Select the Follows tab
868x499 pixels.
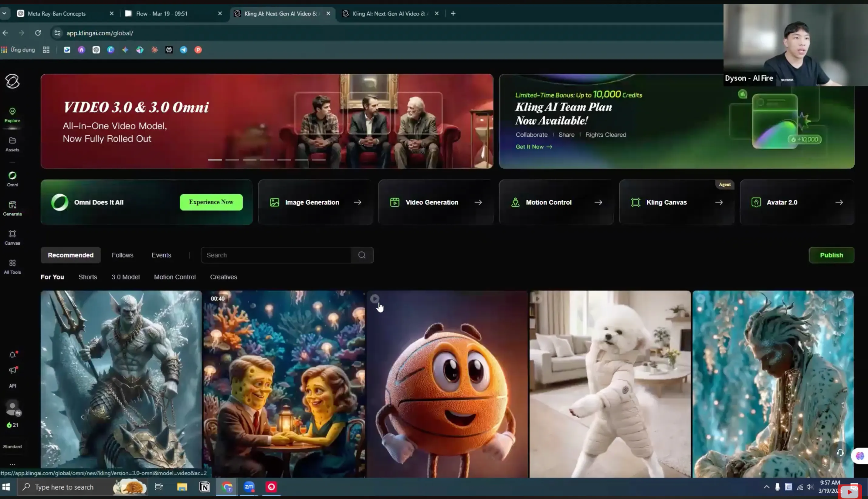coord(122,255)
